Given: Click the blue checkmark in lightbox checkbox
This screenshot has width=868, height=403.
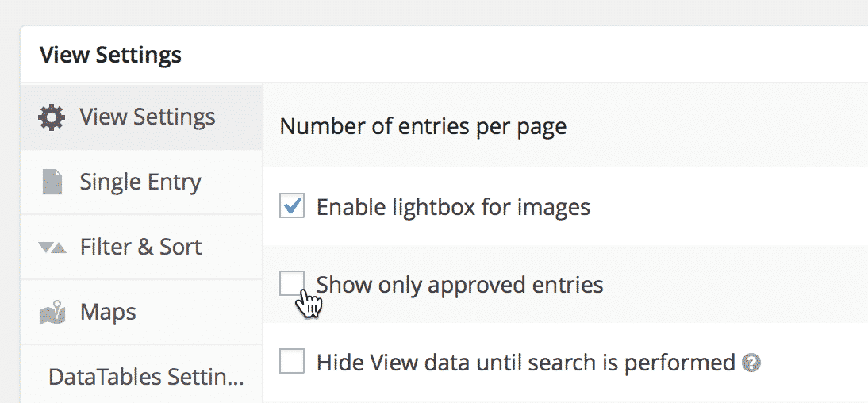Looking at the screenshot, I should tap(292, 205).
